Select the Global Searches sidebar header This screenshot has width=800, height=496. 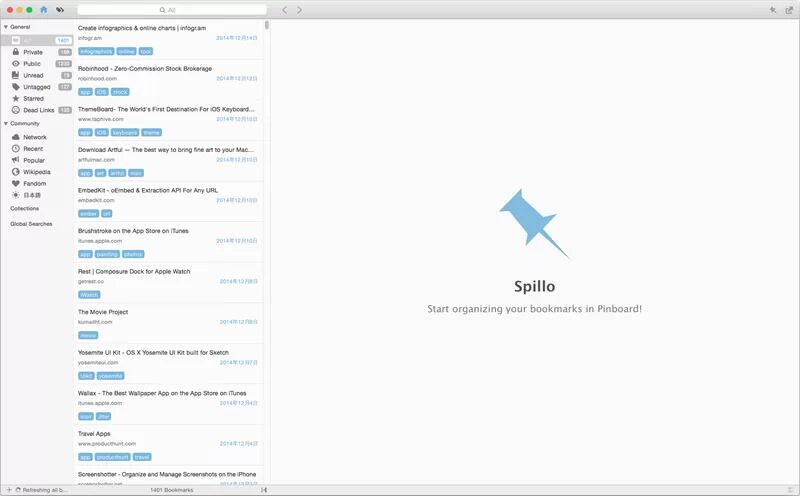[31, 224]
